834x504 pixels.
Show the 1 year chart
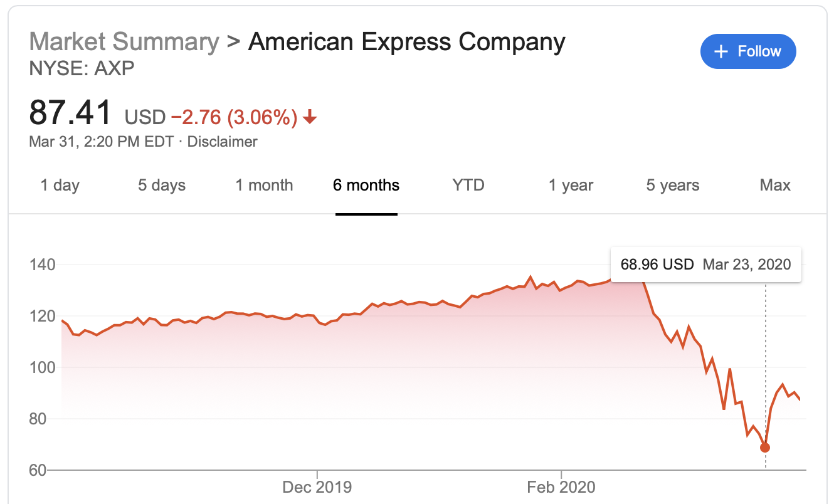pos(570,185)
